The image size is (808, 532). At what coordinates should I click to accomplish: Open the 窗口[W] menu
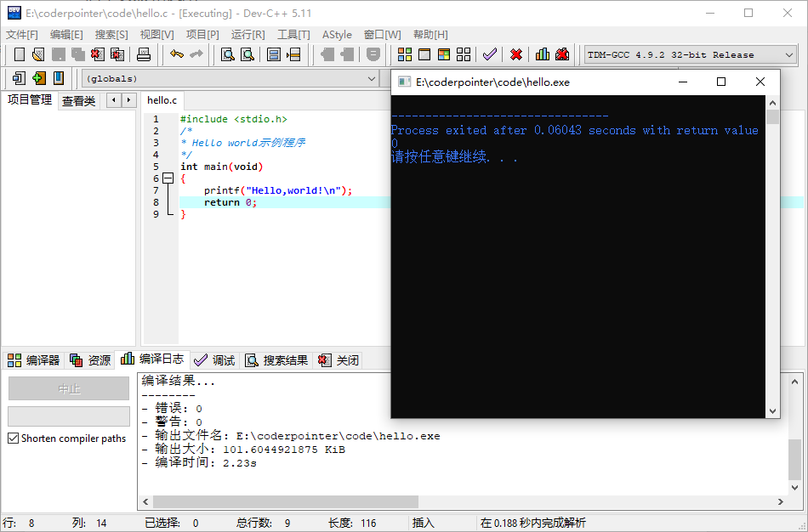point(383,35)
